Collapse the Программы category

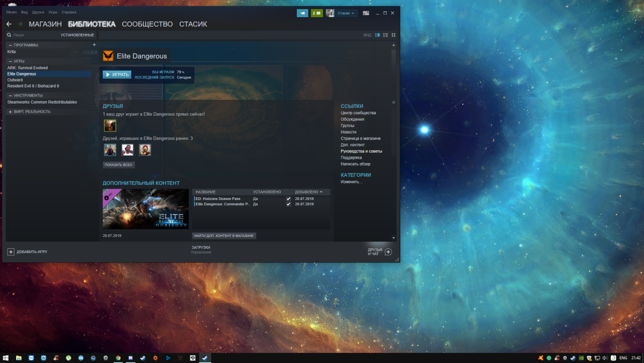10,45
